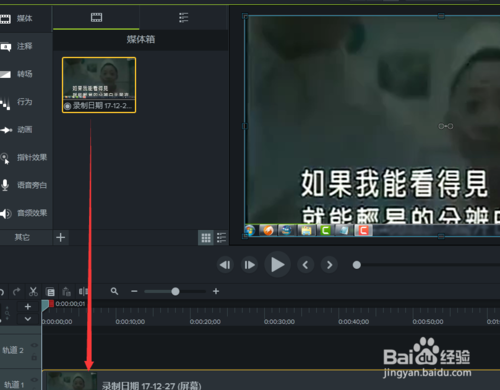Click the canvas bottom-center resize handle

441,236
